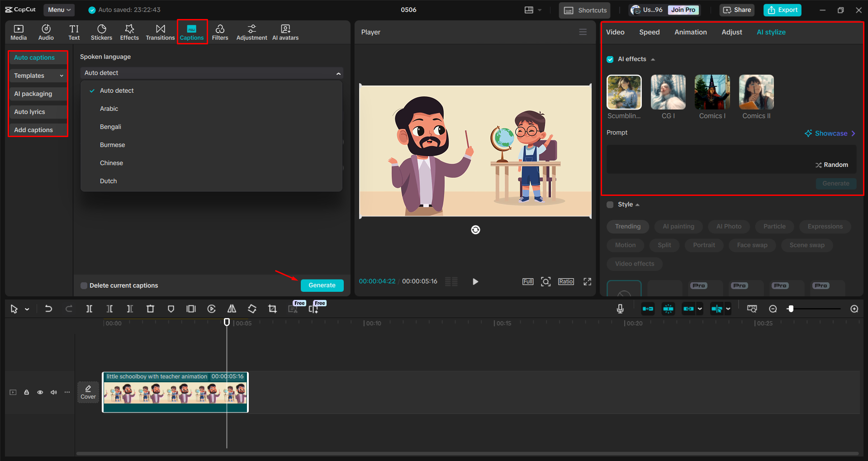The image size is (868, 461).
Task: Open the AI avatars panel
Action: click(x=285, y=32)
